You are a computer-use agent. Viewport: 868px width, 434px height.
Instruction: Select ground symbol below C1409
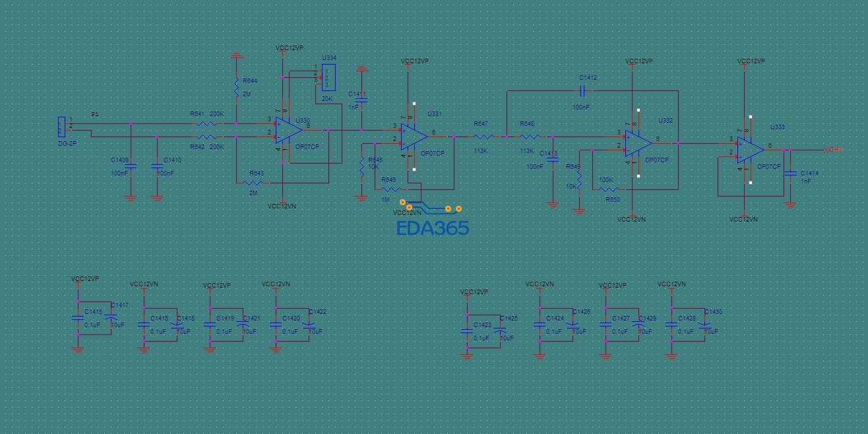[131, 197]
